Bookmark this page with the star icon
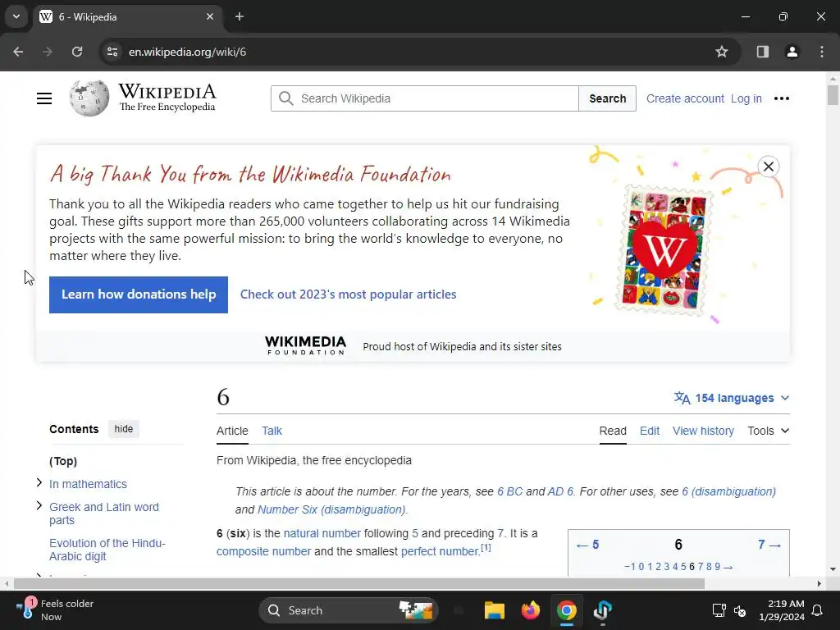840x630 pixels. [722, 52]
